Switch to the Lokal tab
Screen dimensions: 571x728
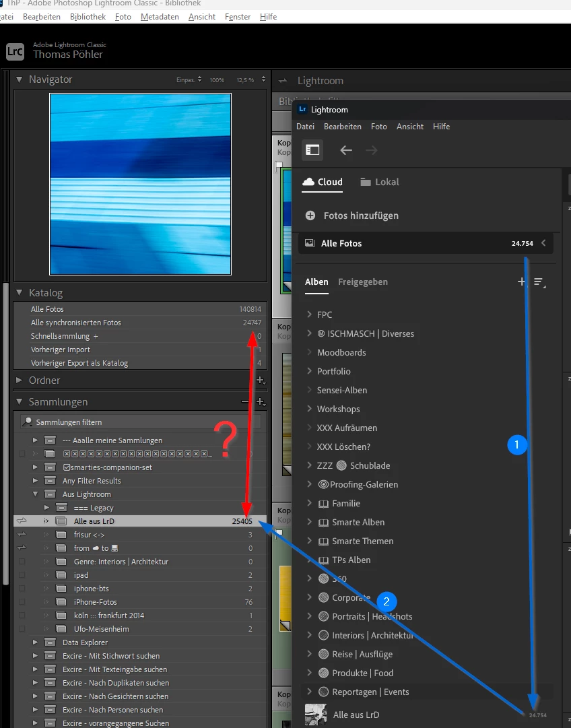pyautogui.click(x=380, y=182)
